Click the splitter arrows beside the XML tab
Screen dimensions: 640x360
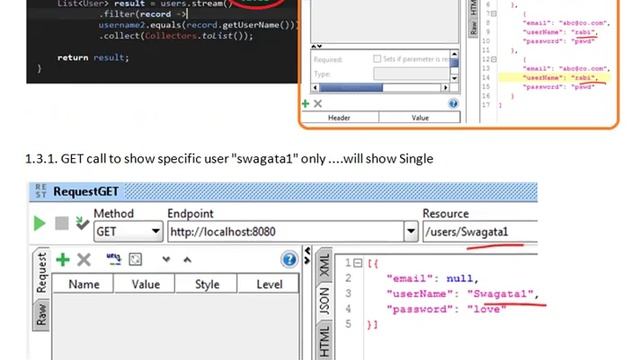click(307, 256)
